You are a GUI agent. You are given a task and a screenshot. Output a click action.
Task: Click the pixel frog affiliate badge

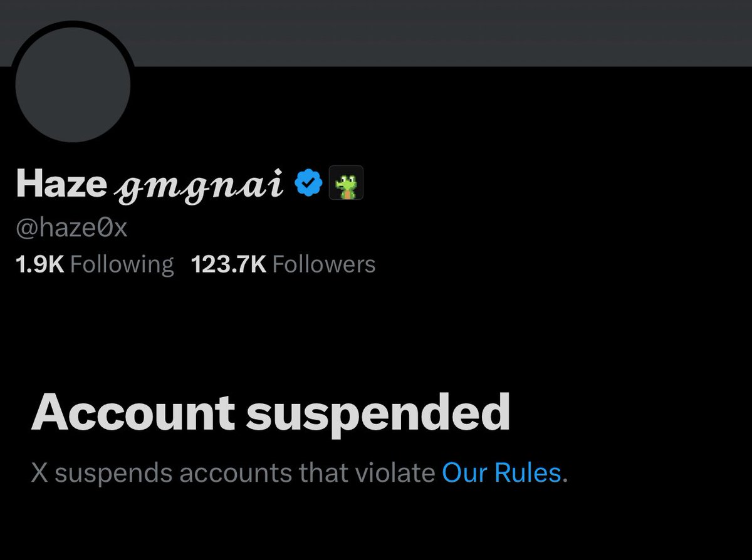pos(347,183)
